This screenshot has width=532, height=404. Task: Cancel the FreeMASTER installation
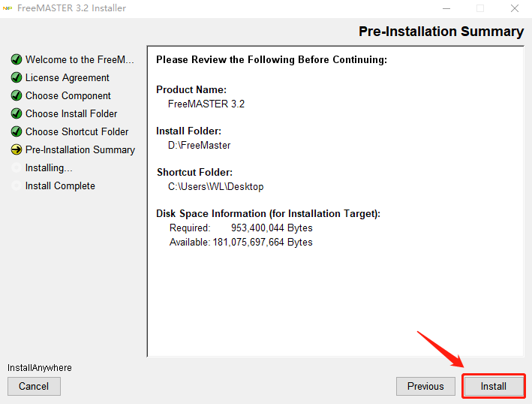[34, 386]
